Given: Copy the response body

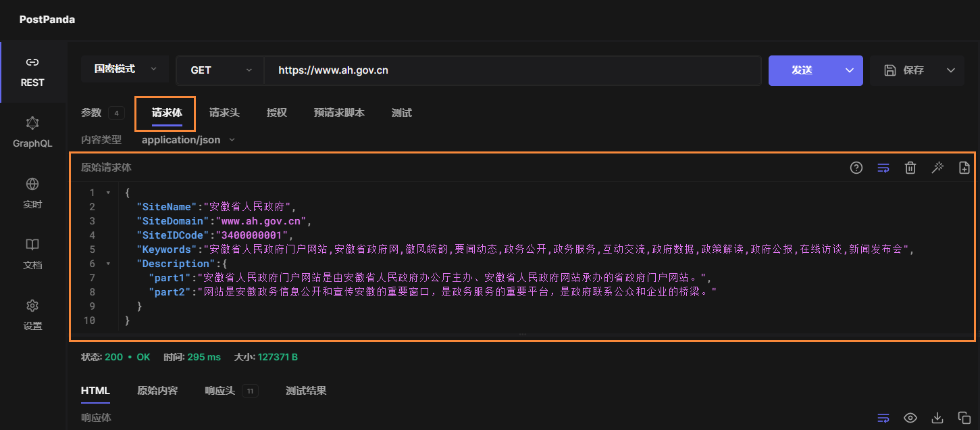Looking at the screenshot, I should (964, 418).
